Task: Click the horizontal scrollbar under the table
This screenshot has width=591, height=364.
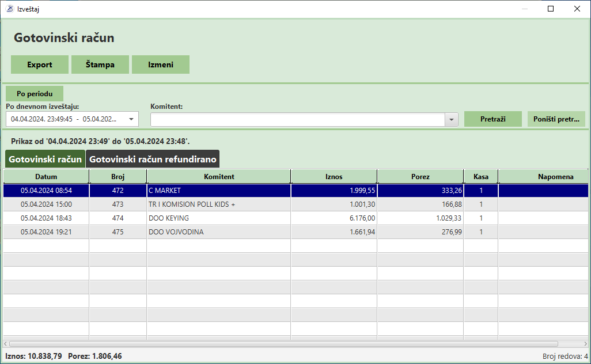Action: [288, 344]
